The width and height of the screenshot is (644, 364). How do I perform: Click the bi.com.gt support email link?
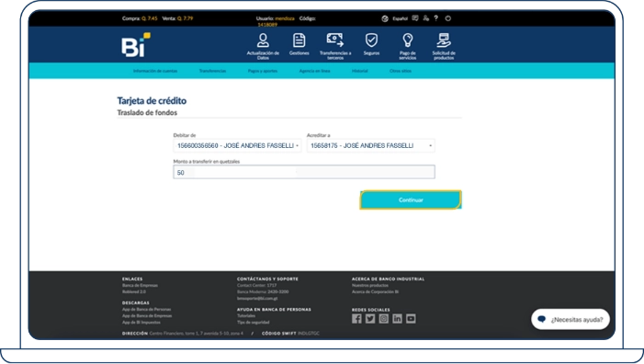click(257, 298)
